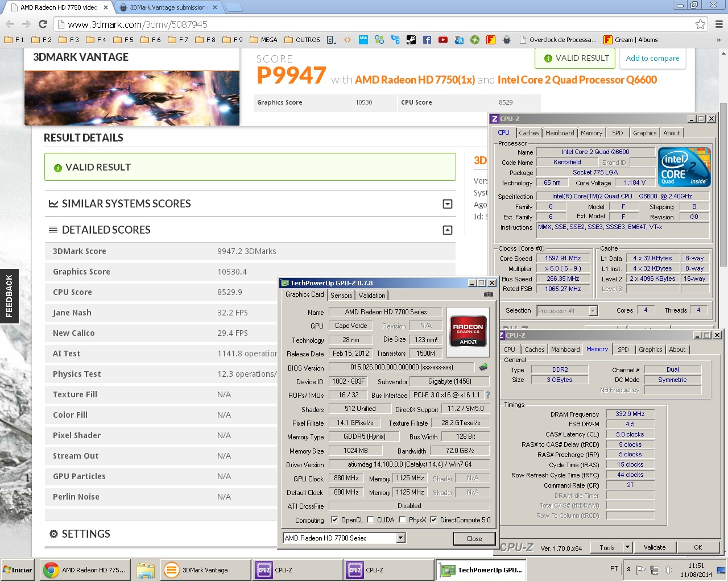Viewport: 728px width, 582px height.
Task: Open the MVA bookmark icon
Action: tap(363, 40)
